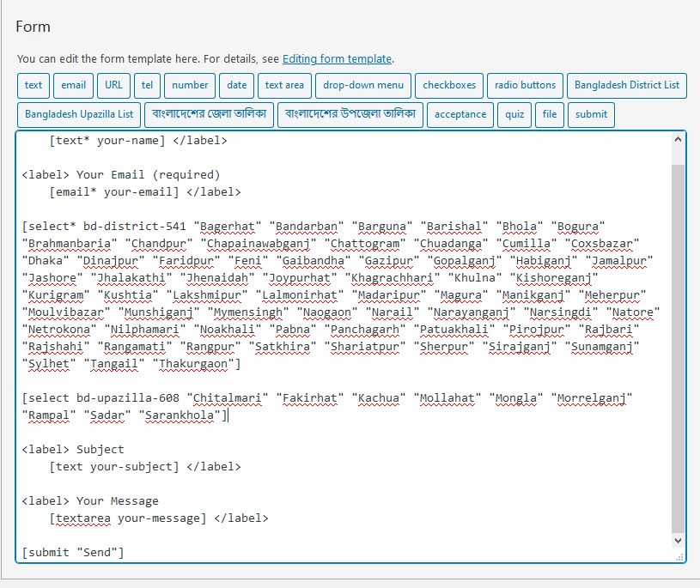Click "[text your-subject]" tag text
Screen dimensions: 700x588
tap(114, 467)
